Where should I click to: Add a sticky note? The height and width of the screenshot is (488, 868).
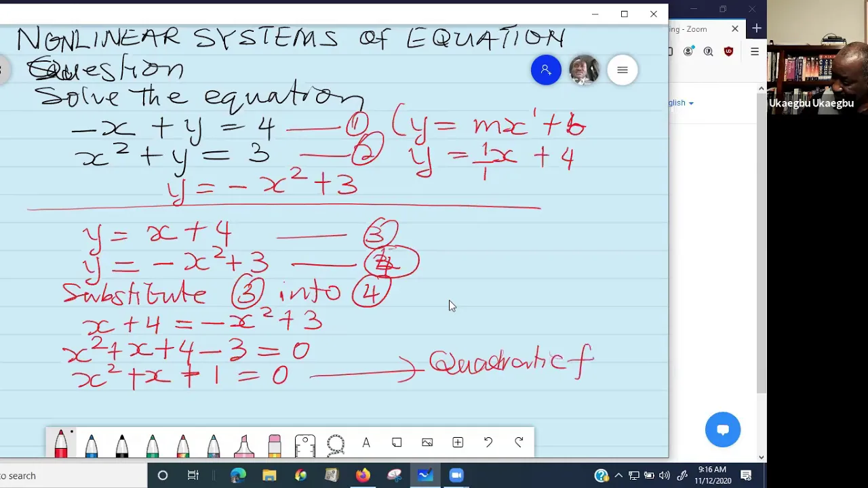point(397,443)
